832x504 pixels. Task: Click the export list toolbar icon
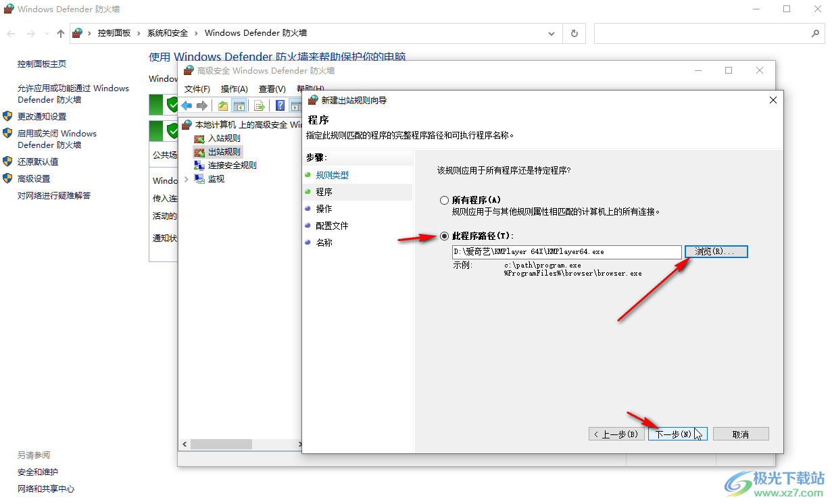click(259, 105)
